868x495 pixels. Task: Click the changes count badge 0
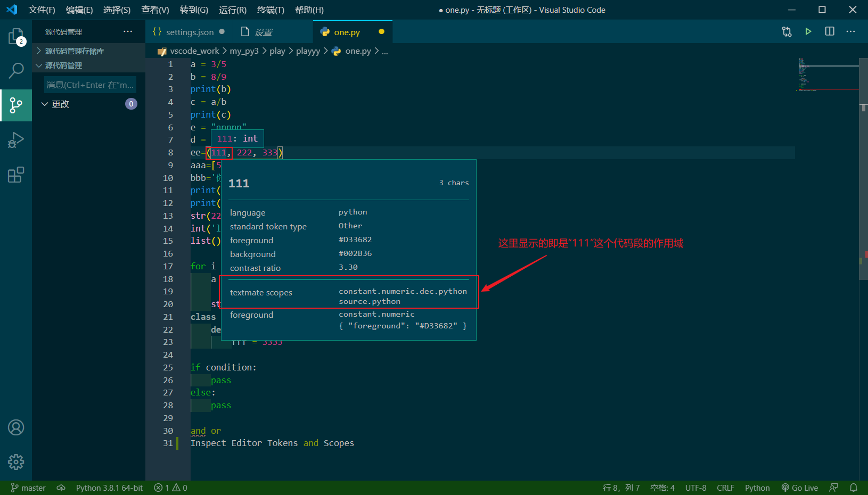click(131, 104)
